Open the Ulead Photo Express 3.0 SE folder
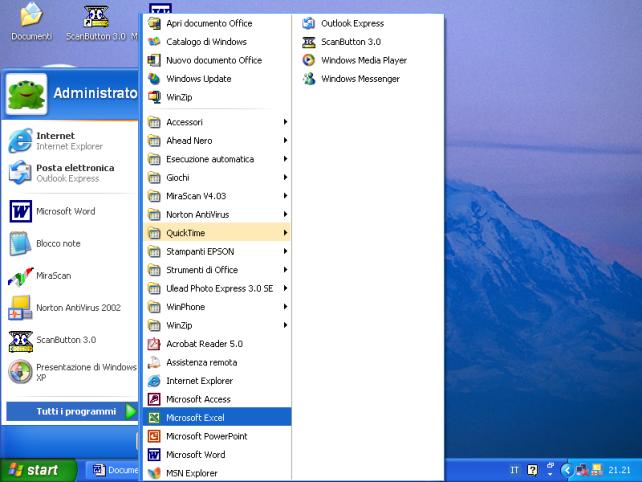 [x=217, y=288]
